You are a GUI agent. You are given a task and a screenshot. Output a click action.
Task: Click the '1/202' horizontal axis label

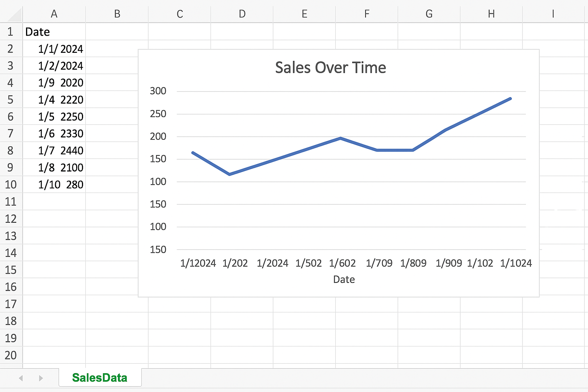[x=235, y=263]
